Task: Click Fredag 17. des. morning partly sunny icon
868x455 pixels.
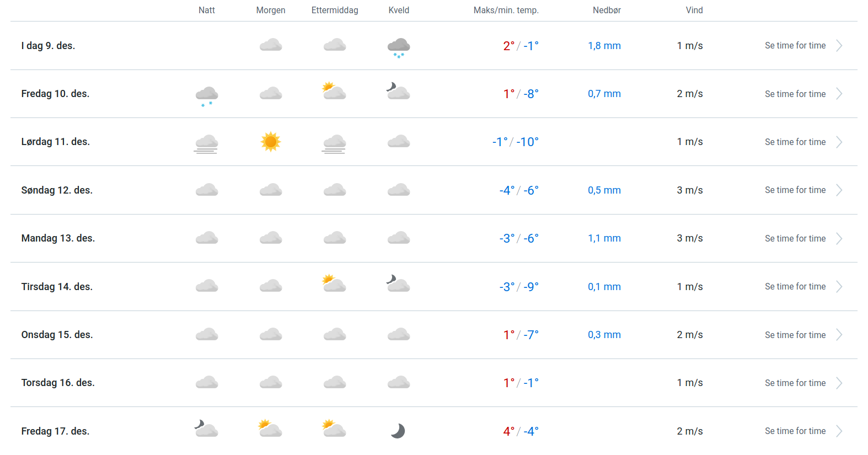Action: pos(270,429)
